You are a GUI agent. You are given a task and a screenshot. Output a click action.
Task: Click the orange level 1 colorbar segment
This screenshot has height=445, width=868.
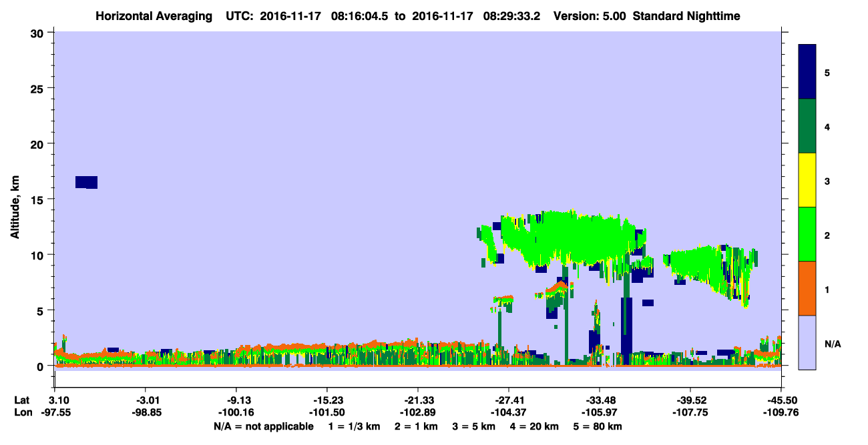pyautogui.click(x=807, y=288)
